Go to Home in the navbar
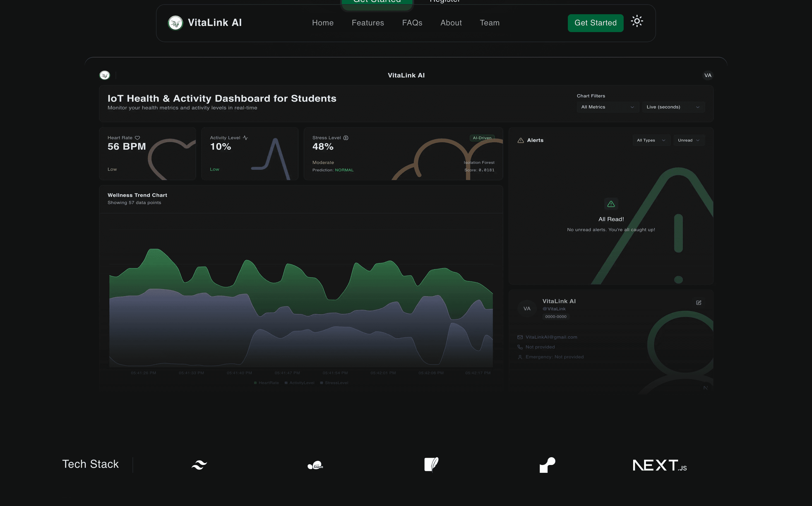The height and width of the screenshot is (506, 812). 323,23
